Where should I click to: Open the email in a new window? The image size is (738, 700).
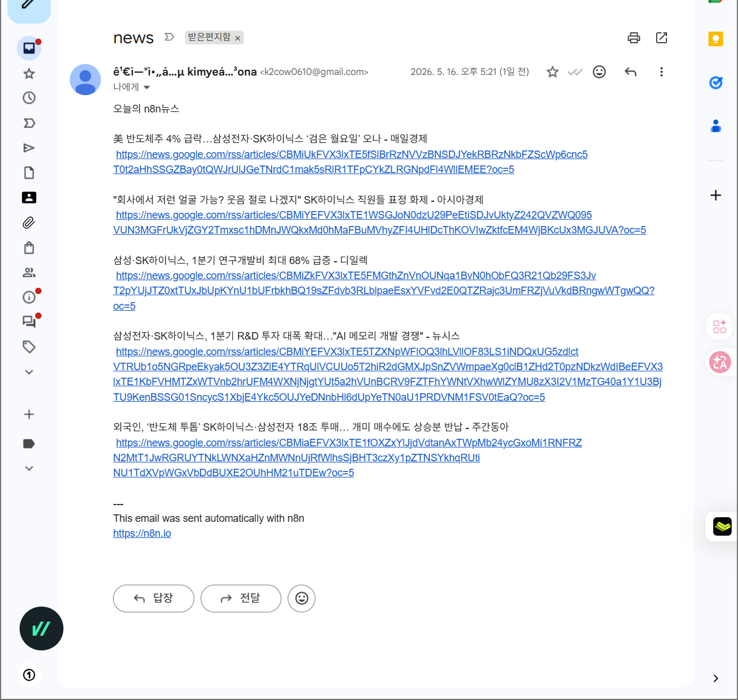click(x=662, y=37)
